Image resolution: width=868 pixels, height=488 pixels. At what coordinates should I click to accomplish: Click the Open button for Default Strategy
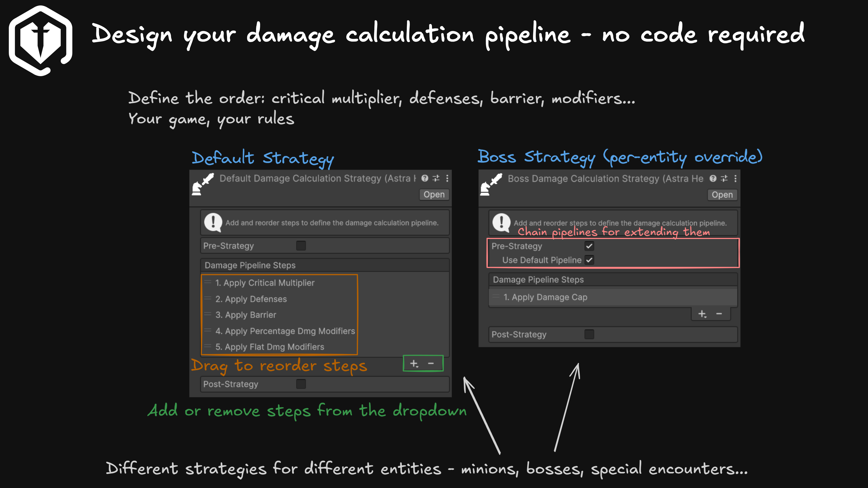click(434, 194)
